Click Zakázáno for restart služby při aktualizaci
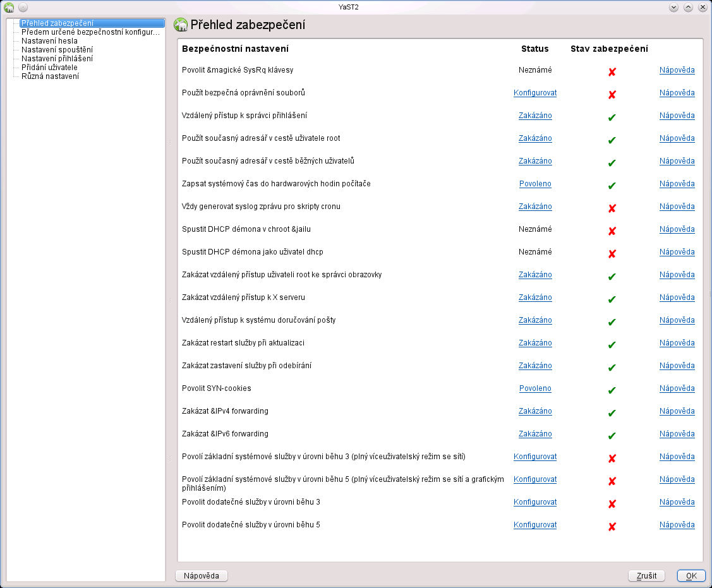This screenshot has height=588, width=712. 535,342
